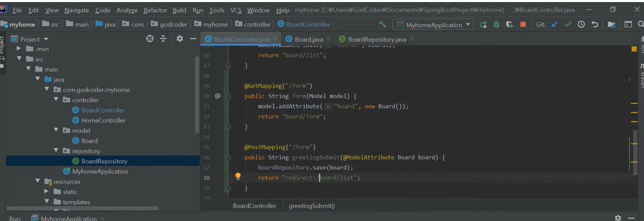This screenshot has height=221, width=644.
Task: Open Git Show History clock icon
Action: 581,24
